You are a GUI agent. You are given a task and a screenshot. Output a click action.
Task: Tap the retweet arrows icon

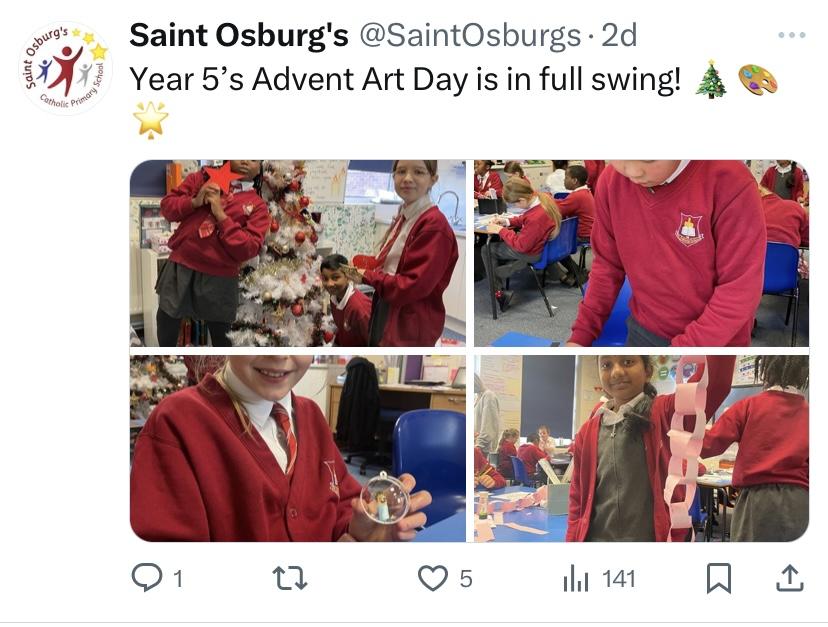[289, 577]
